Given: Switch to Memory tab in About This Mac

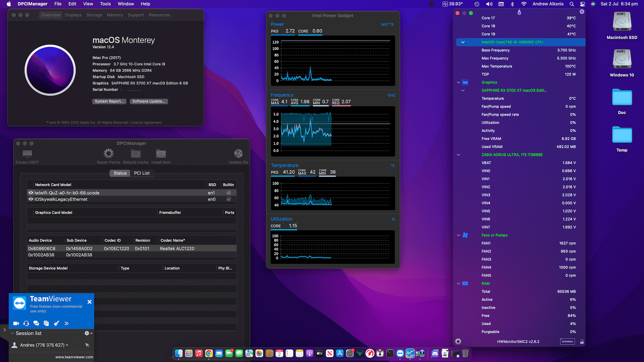Looking at the screenshot, I should click(115, 15).
